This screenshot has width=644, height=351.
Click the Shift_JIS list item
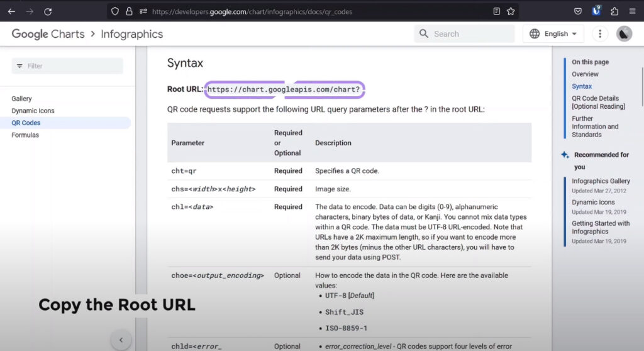[x=344, y=312]
